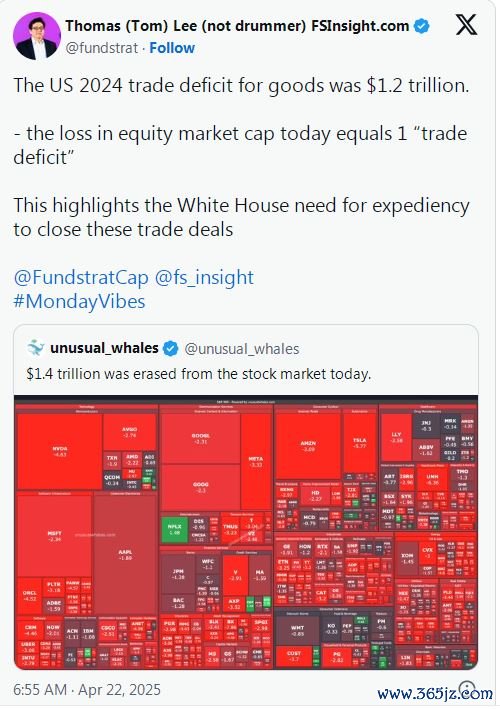
Task: Open the @unusual_whales handle in quote
Action: tap(242, 349)
